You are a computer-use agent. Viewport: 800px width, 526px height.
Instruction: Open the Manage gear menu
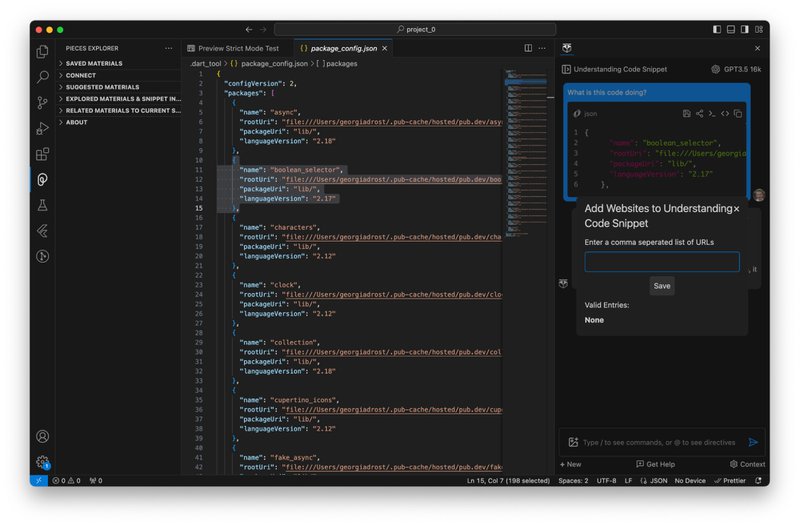(43, 462)
